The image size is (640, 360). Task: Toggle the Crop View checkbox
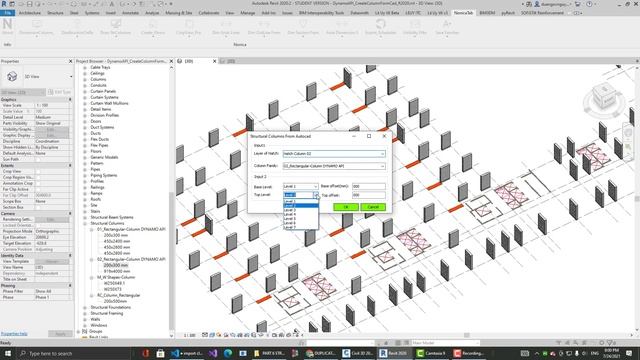(38, 171)
